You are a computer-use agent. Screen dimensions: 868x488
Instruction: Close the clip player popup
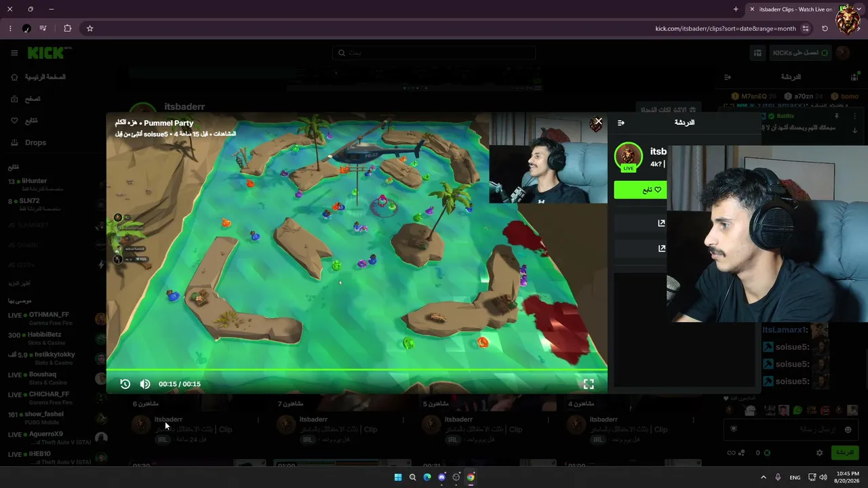(598, 121)
